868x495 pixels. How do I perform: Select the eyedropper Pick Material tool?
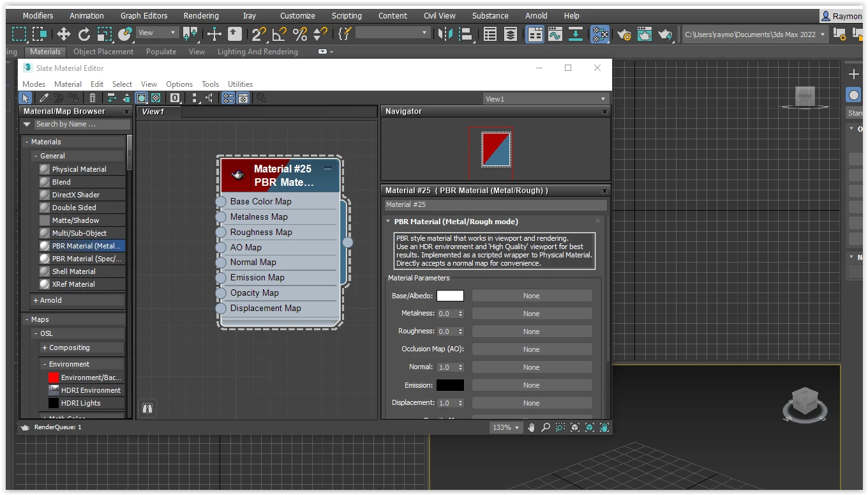point(43,98)
